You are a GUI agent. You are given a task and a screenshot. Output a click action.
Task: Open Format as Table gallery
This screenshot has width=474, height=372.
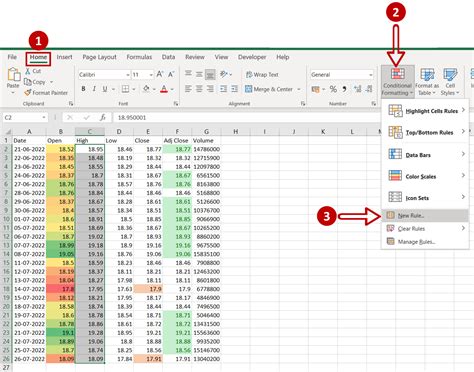(x=427, y=82)
